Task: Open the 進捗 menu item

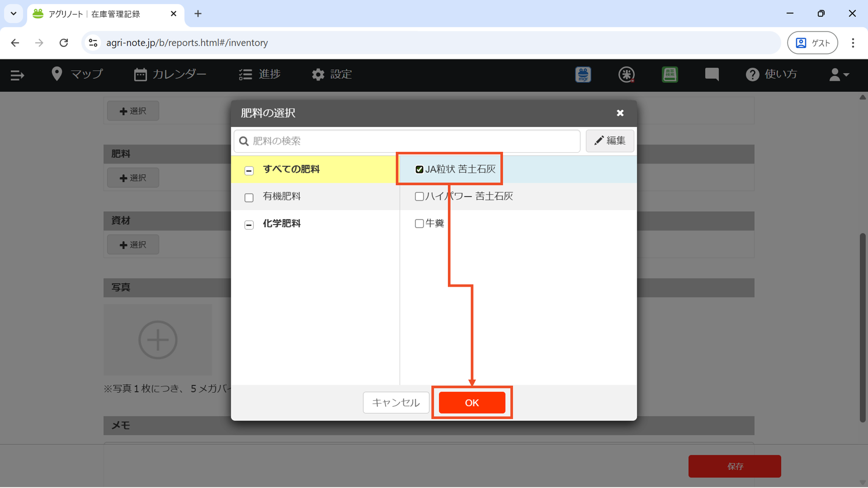Action: point(260,74)
